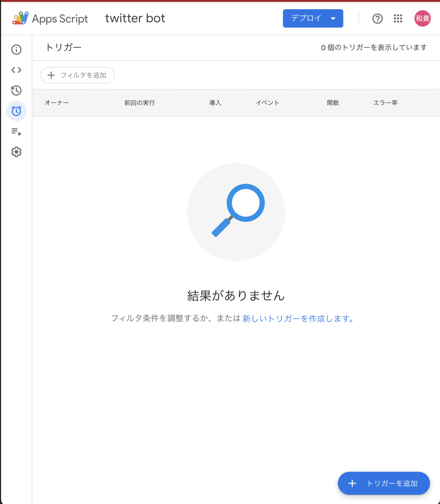Click the エラー率 column header
The width and height of the screenshot is (440, 504).
386,103
